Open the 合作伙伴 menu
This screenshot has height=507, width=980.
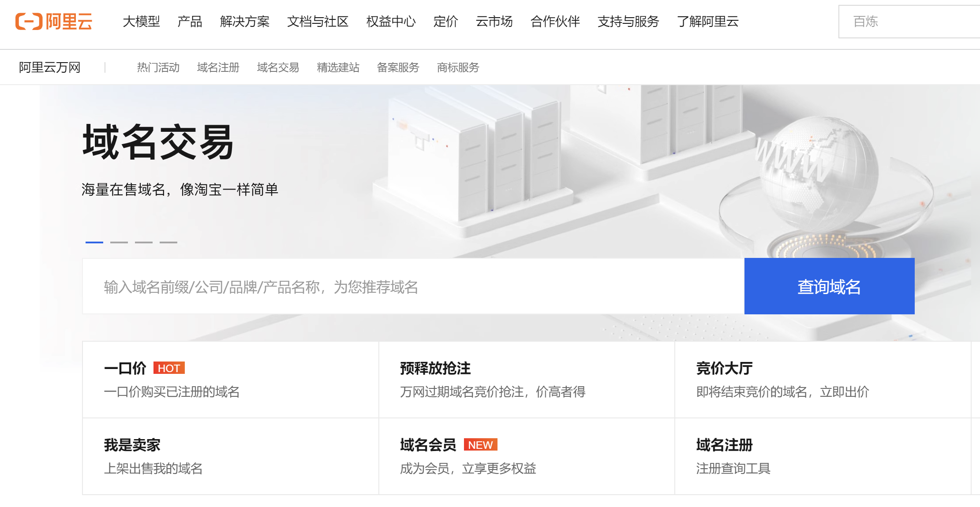tap(555, 21)
